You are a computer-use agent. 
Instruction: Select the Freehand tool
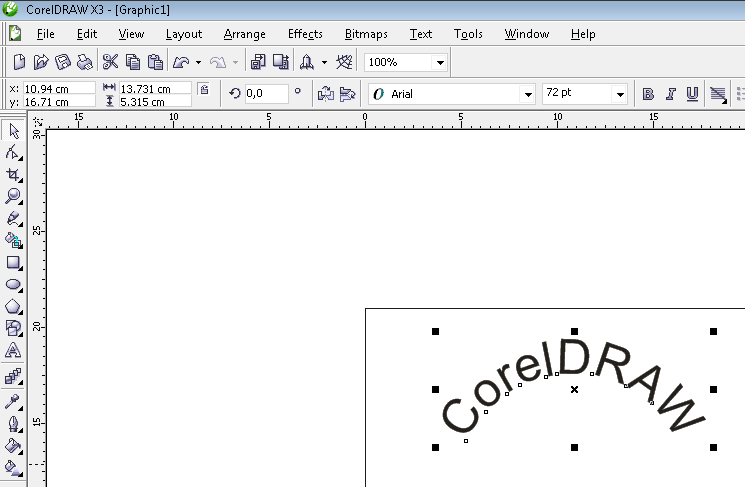(x=13, y=219)
